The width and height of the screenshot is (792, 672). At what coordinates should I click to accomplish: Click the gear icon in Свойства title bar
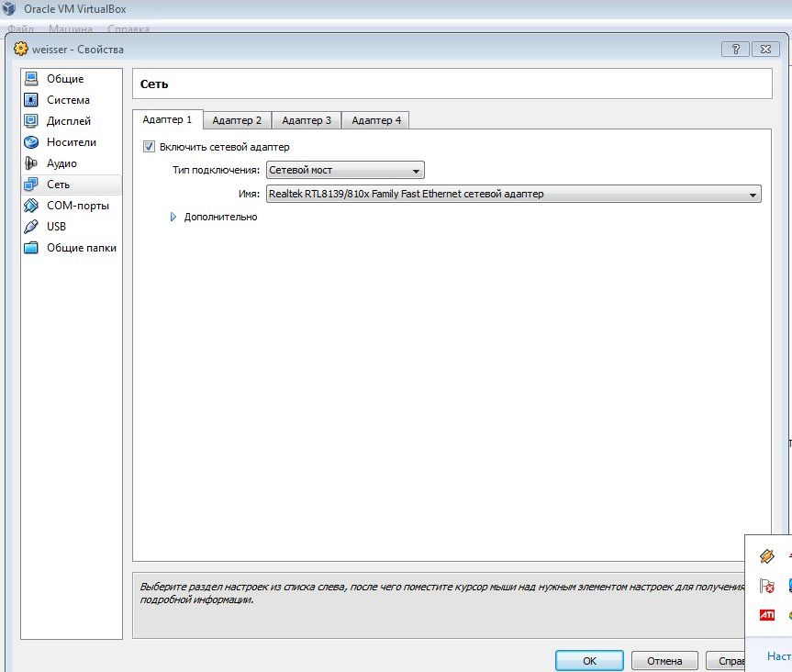click(21, 49)
